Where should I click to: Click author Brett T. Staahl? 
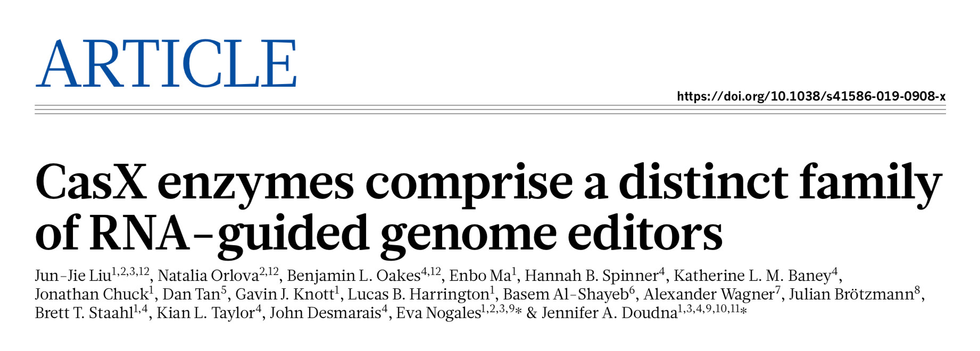click(x=84, y=313)
